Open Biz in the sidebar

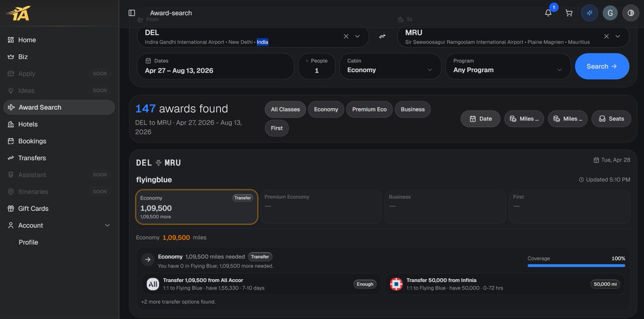click(x=59, y=57)
